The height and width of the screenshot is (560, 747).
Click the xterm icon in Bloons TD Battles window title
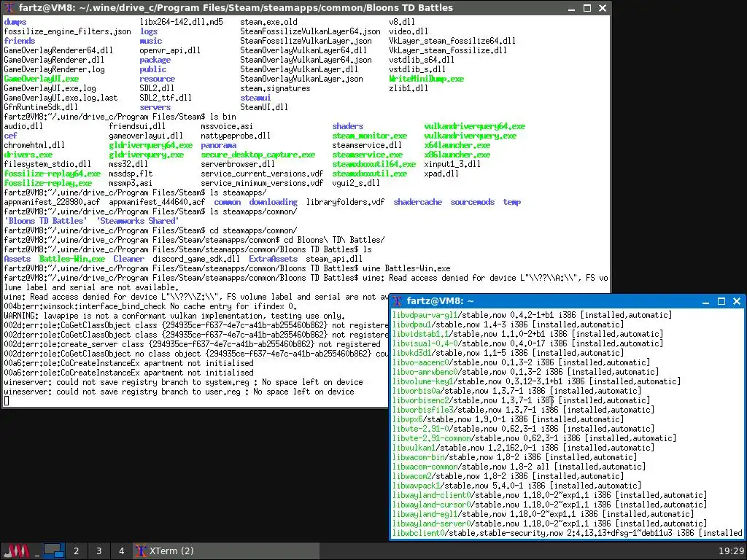9,7
